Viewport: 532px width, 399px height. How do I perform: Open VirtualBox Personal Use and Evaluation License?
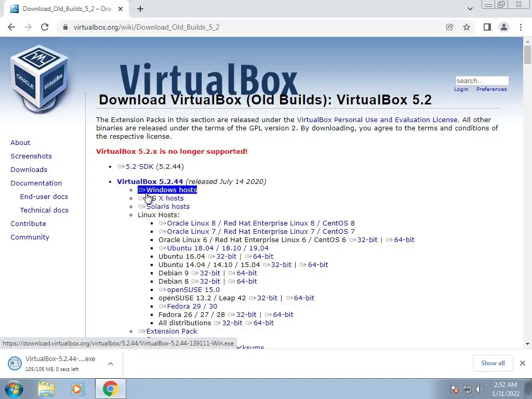click(x=377, y=120)
